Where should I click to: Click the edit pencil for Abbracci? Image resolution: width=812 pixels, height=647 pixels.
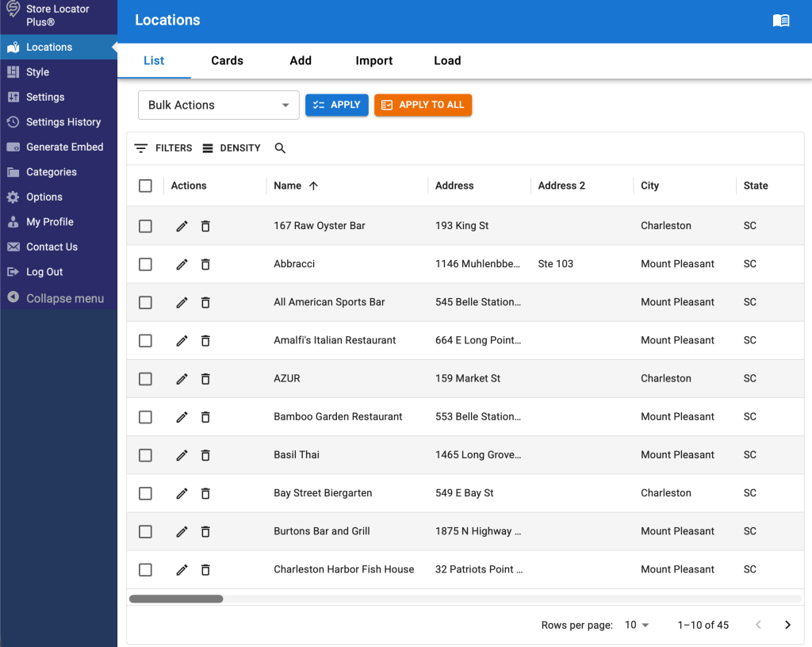click(182, 265)
